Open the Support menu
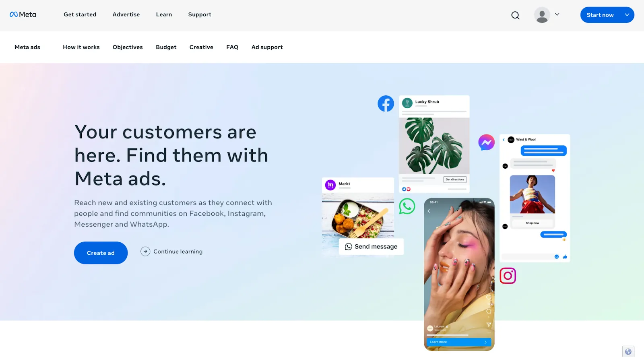This screenshot has height=357, width=644. (x=200, y=14)
